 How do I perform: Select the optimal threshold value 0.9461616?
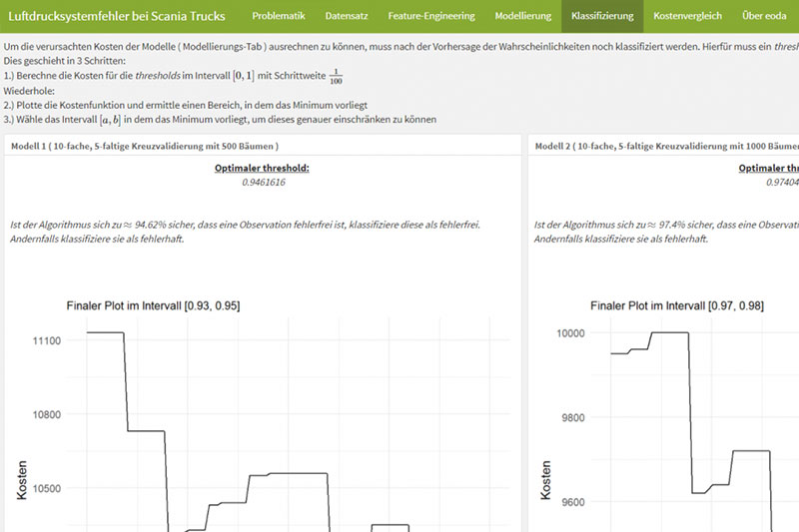(264, 183)
